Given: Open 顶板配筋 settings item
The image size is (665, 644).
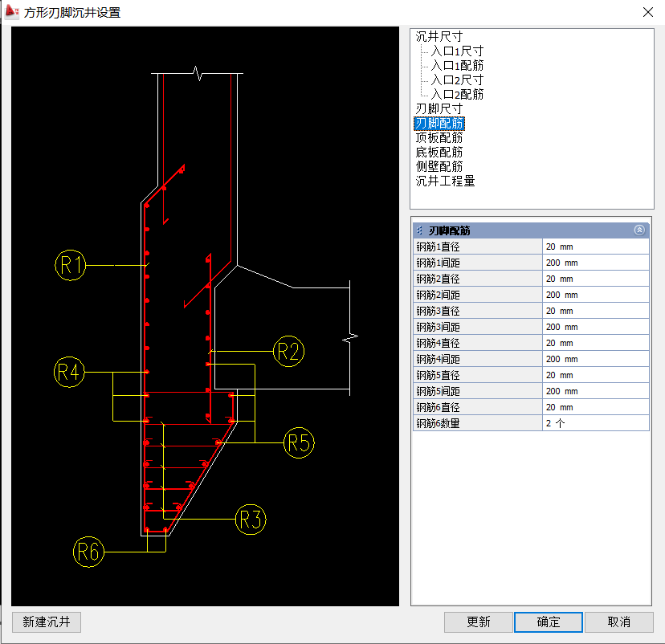Looking at the screenshot, I should [x=439, y=137].
